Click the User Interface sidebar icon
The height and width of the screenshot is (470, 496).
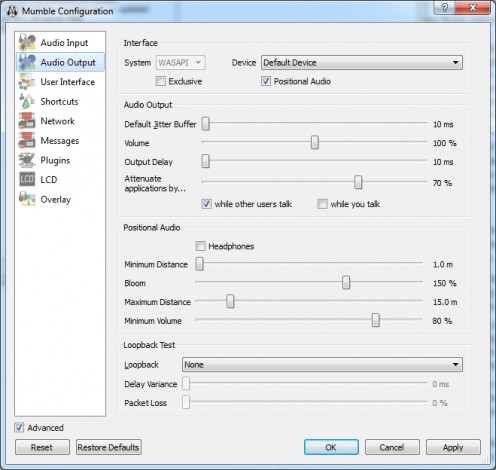27,82
